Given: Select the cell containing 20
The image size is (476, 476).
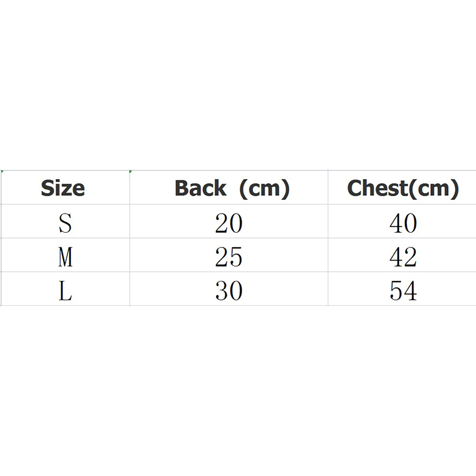Looking at the screenshot, I should (228, 224).
